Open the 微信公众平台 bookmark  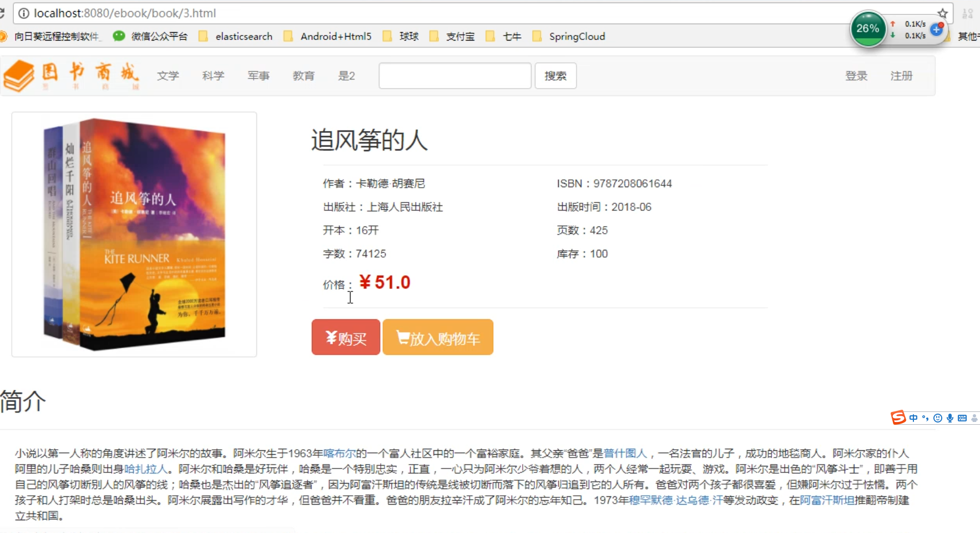click(x=150, y=37)
